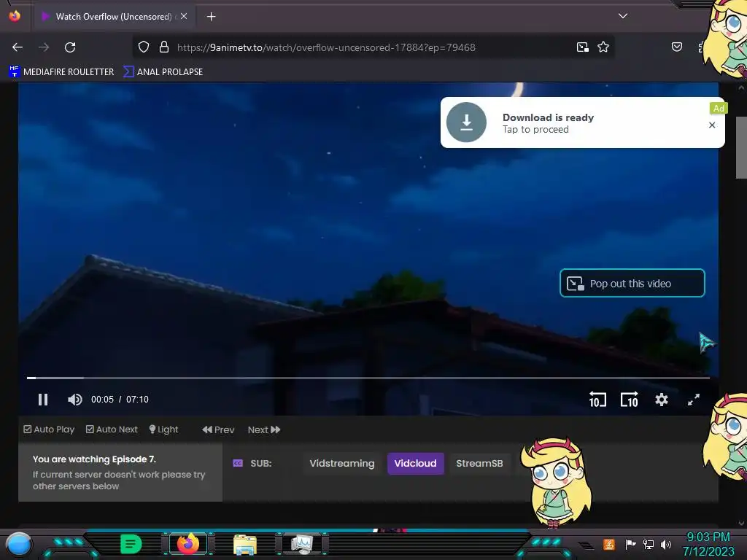Open a new browser tab
747x560 pixels.
point(211,17)
